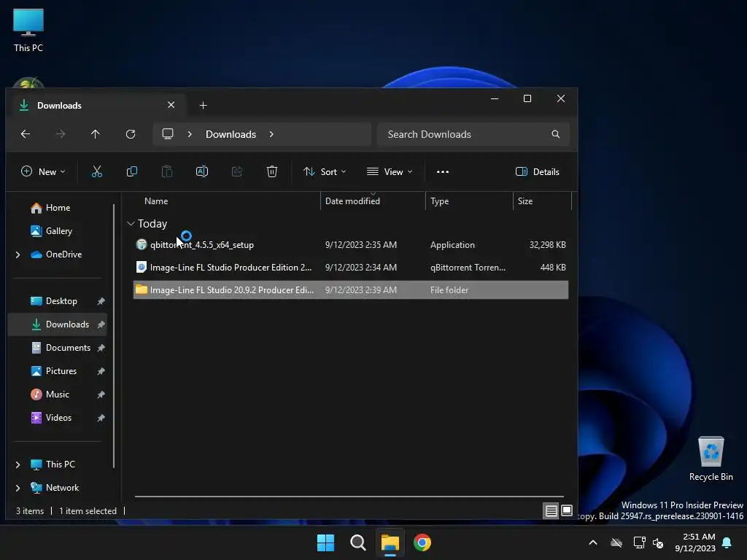
Task: Close the Downloads tab
Action: [x=171, y=105]
